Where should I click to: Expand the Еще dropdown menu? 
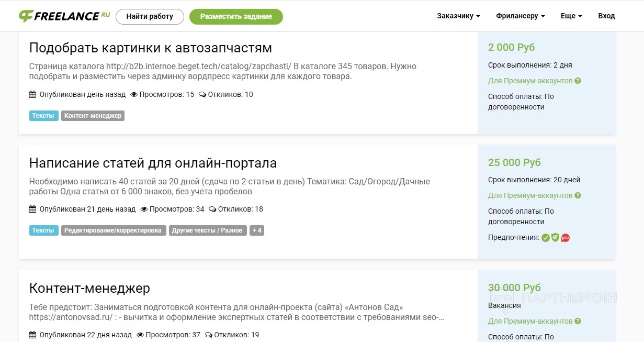[x=571, y=16]
